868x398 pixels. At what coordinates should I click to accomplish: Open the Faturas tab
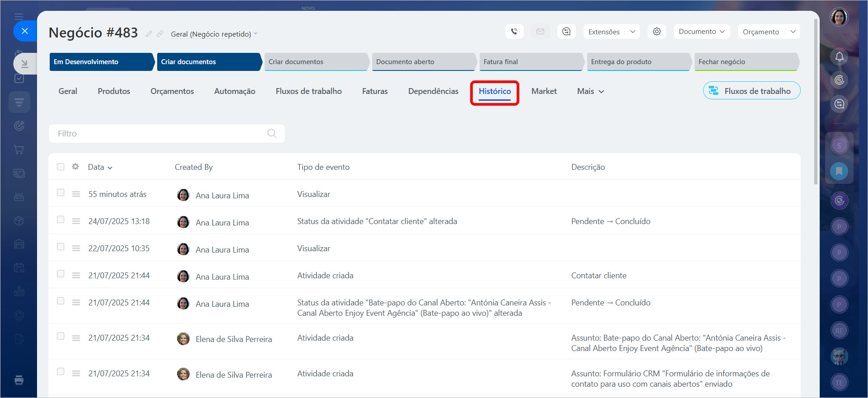point(375,91)
